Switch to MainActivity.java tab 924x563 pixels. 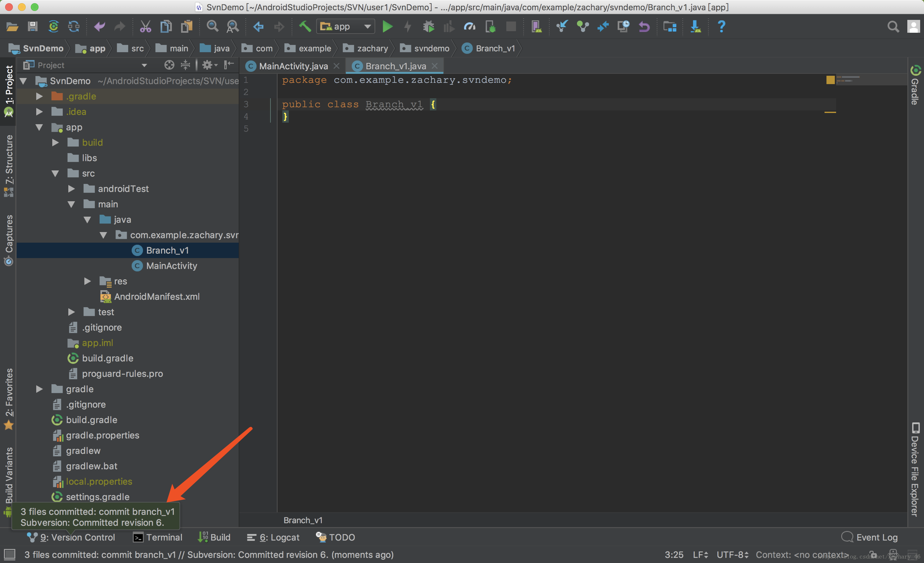(293, 66)
